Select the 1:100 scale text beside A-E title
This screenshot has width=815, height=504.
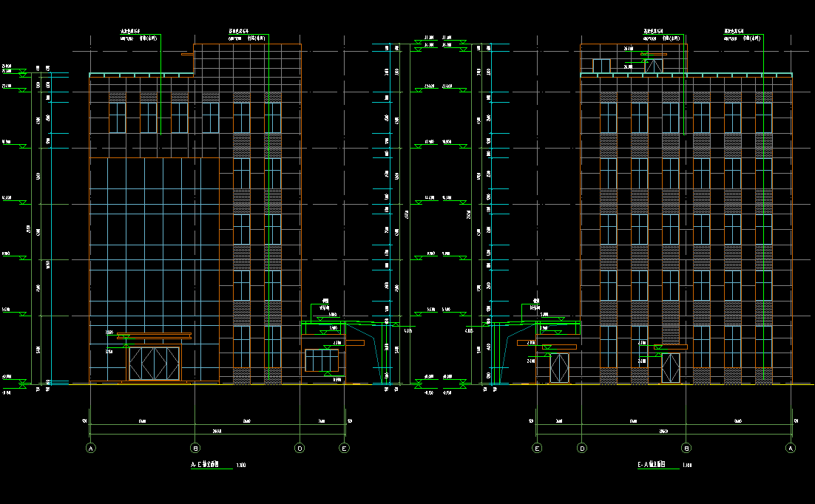[x=240, y=466]
